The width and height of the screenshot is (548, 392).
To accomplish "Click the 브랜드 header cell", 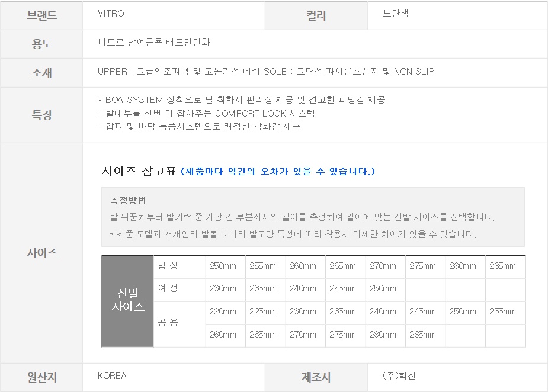I will click(x=41, y=15).
